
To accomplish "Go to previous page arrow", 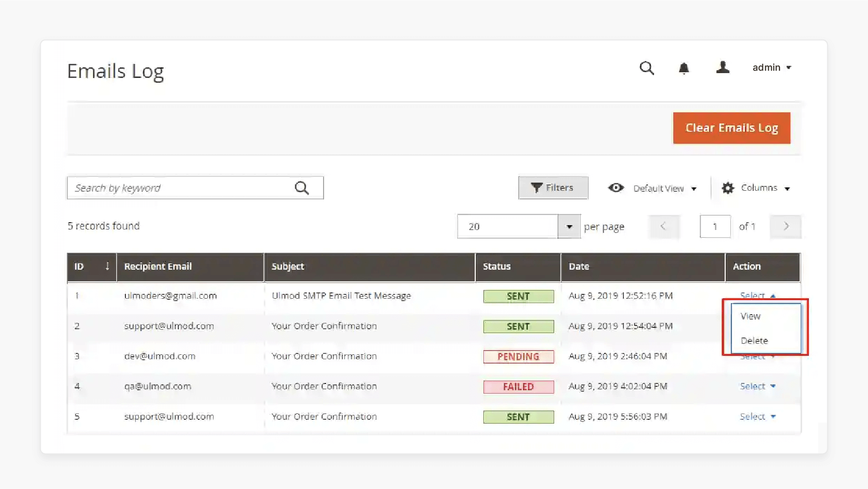I will point(664,226).
